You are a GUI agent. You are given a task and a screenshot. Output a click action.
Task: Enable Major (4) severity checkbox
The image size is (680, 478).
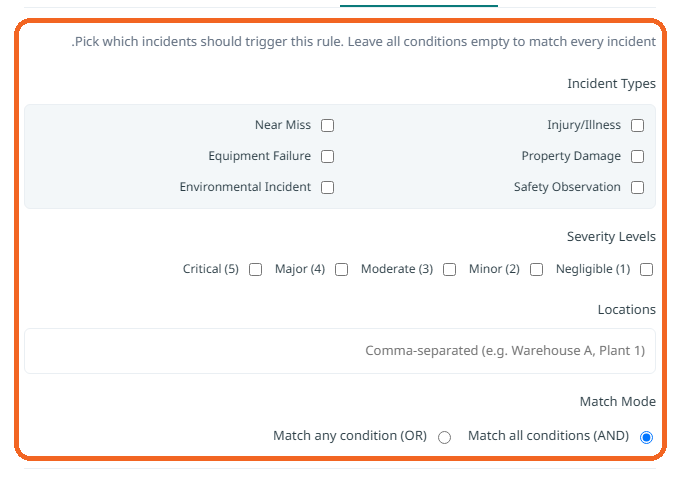coord(341,269)
